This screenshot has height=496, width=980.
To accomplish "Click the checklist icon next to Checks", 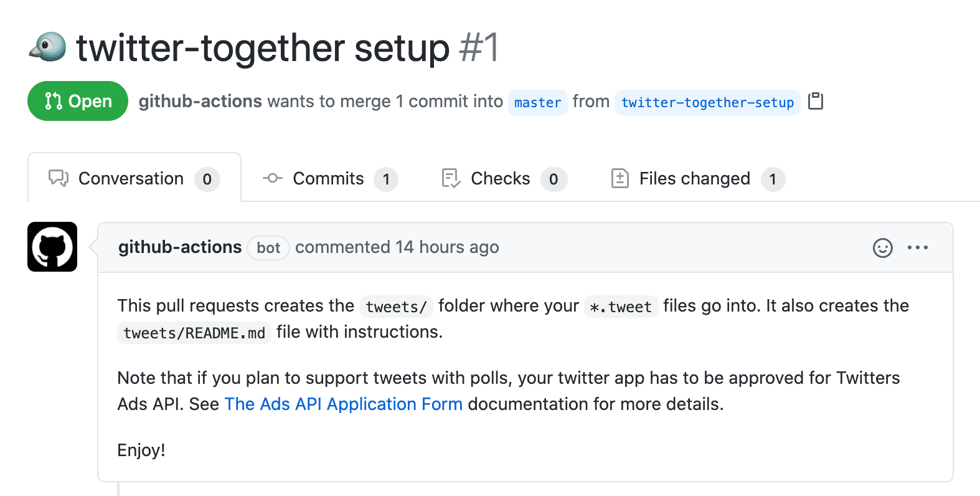I will tap(450, 178).
